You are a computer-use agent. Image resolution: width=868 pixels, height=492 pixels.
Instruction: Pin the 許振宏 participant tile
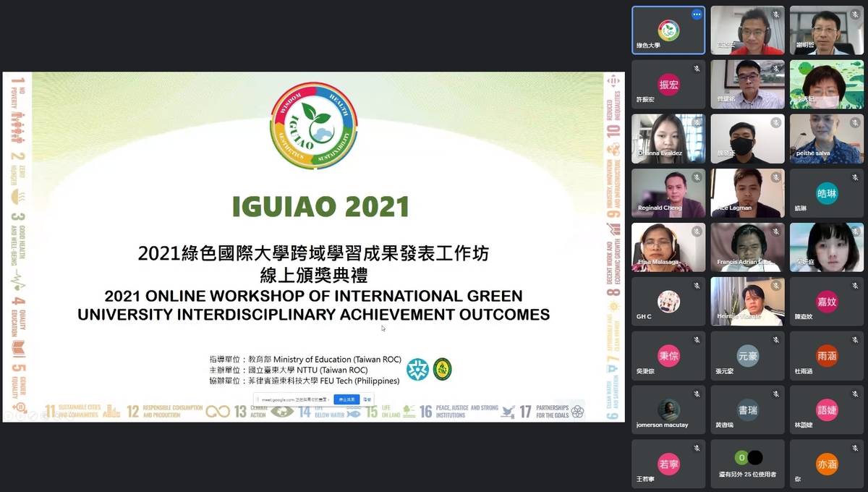668,85
